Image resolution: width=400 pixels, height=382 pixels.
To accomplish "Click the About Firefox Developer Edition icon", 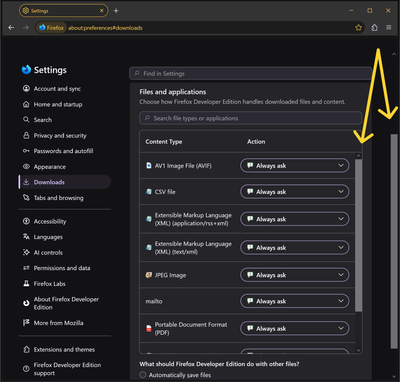I will click(x=26, y=303).
